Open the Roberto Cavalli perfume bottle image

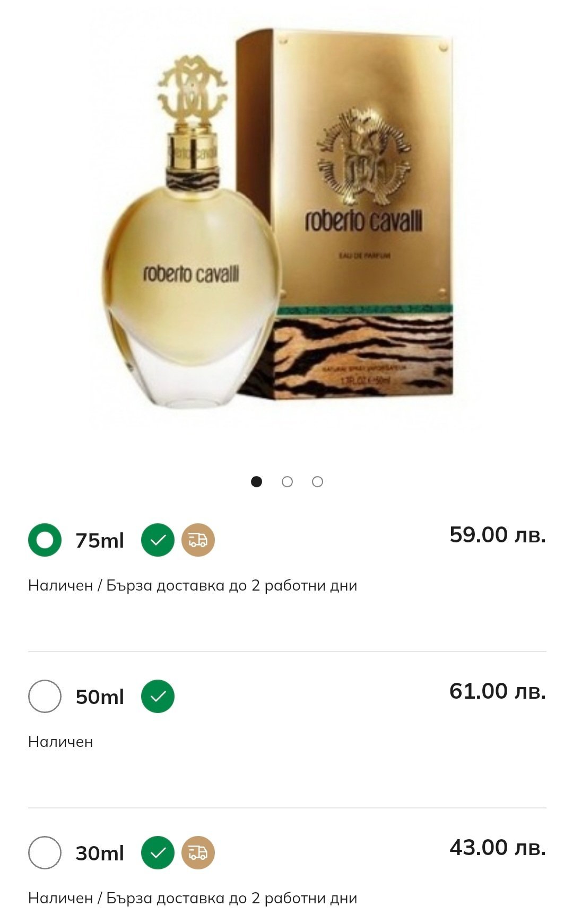tap(191, 276)
